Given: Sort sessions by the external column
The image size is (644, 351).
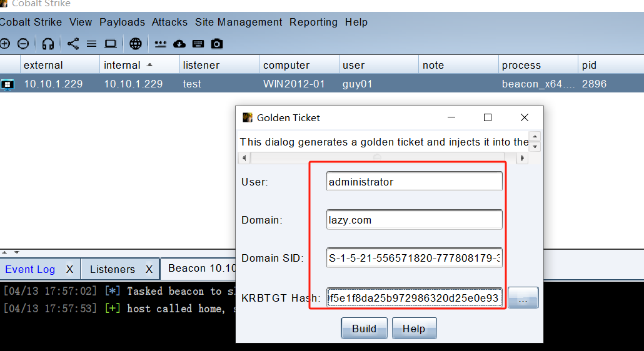Looking at the screenshot, I should pyautogui.click(x=60, y=65).
